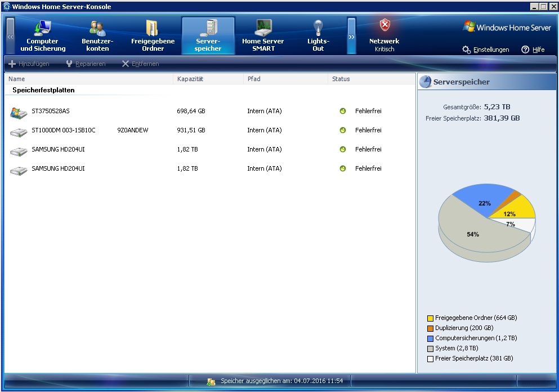
Task: Select drive name ST3750528AS
Action: [51, 111]
